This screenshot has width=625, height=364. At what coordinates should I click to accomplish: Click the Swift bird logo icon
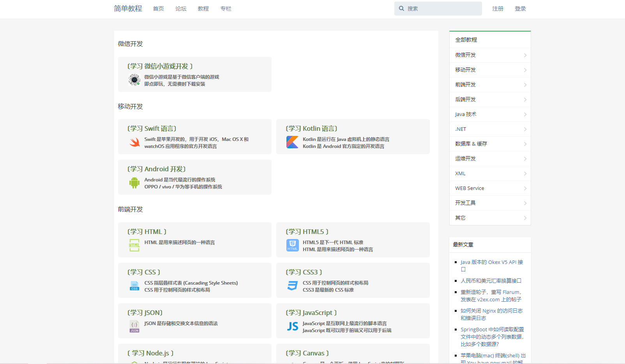[134, 142]
